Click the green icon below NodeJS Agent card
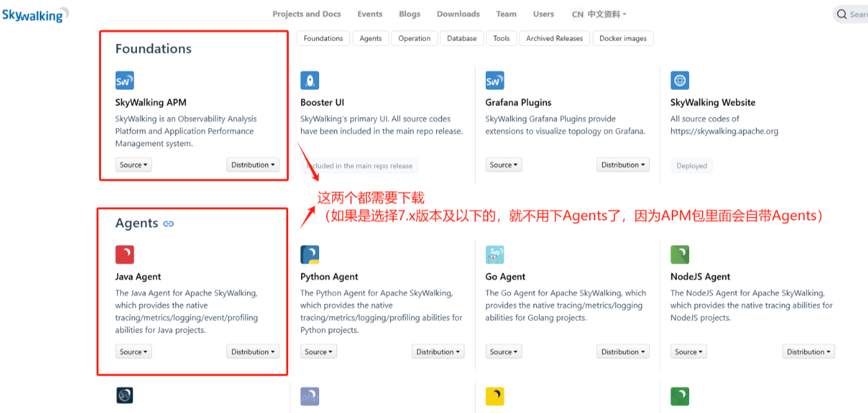 coord(680,396)
